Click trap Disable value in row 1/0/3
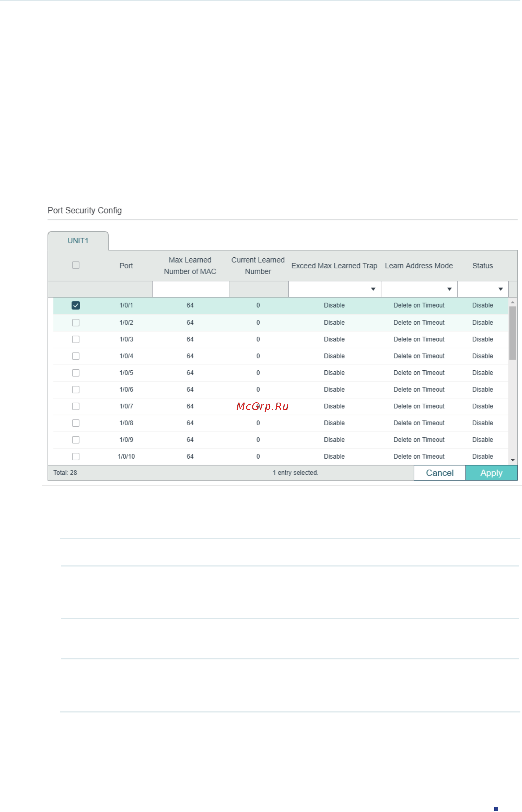Viewport: 522px width, 812px height. pos(334,339)
